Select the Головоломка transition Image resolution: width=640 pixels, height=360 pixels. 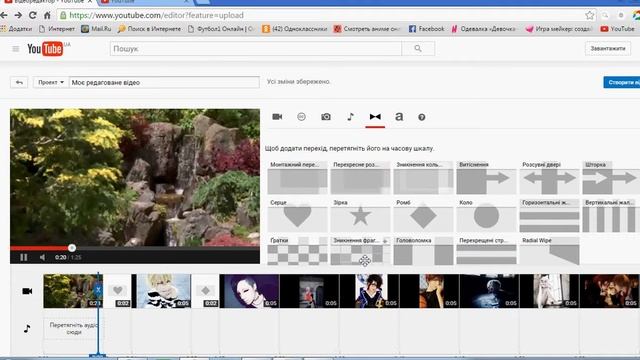(423, 251)
